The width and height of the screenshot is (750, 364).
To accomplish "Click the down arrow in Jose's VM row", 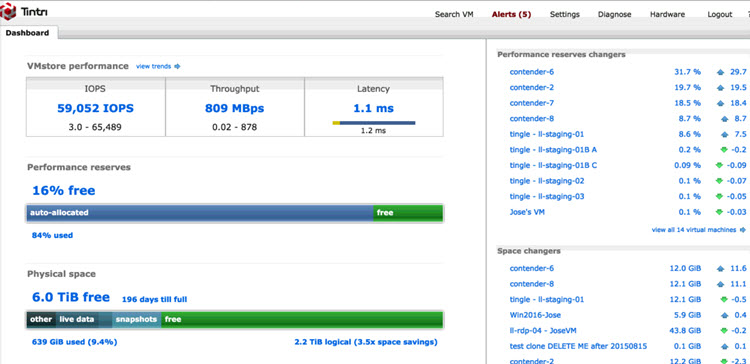I will point(719,212).
